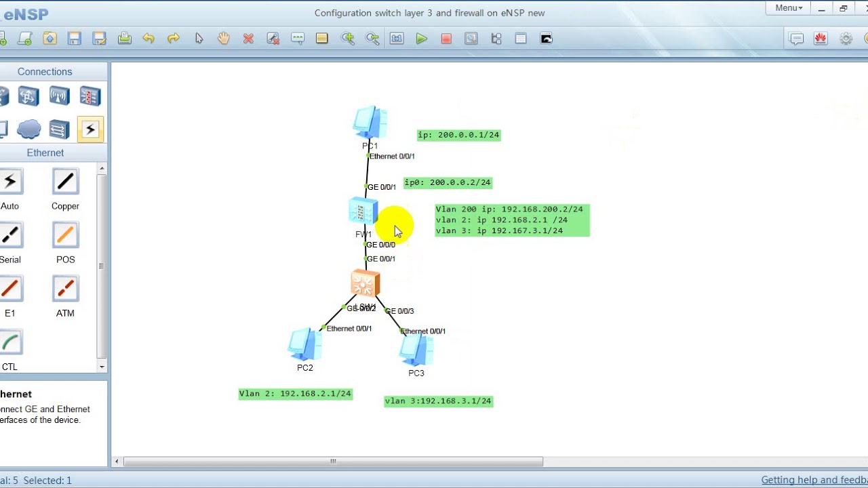The width and height of the screenshot is (868, 488).
Task: Toggle the grid display in the toolbar
Action: pos(520,39)
